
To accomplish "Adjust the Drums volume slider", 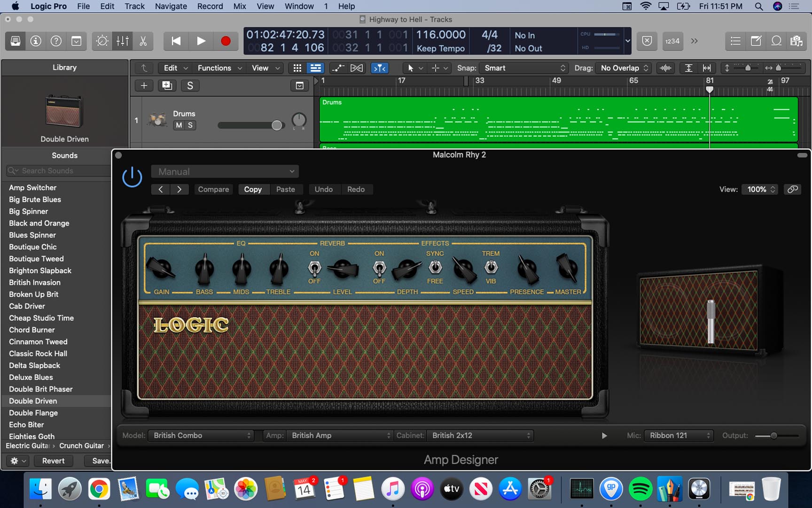I will click(277, 125).
